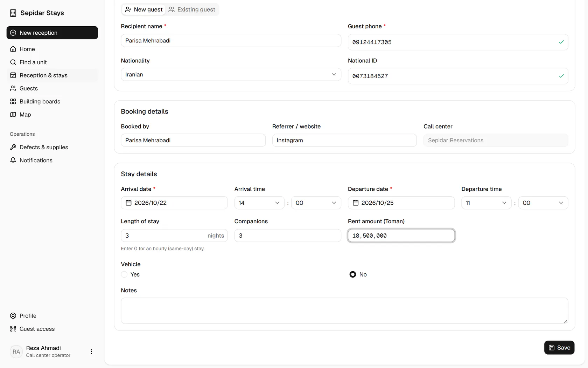Click the Home house icon in the sidebar
The height and width of the screenshot is (368, 588).
(x=13, y=49)
